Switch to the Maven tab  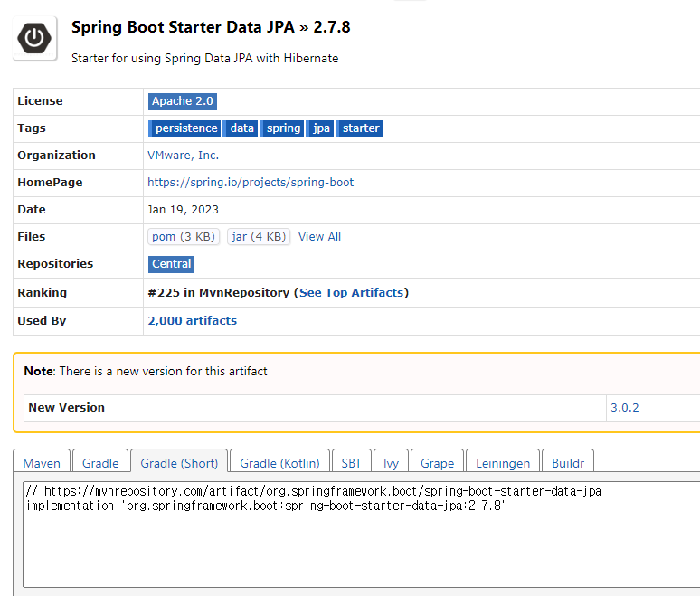click(42, 462)
